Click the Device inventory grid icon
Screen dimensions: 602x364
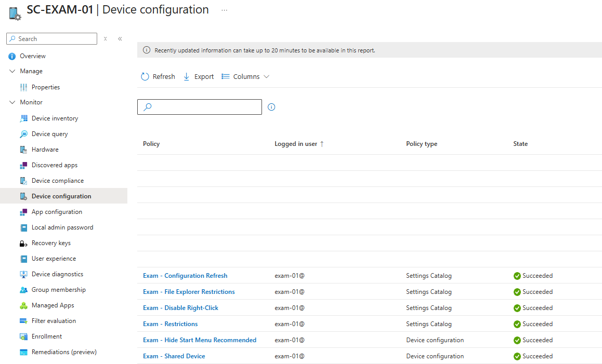[x=23, y=118]
